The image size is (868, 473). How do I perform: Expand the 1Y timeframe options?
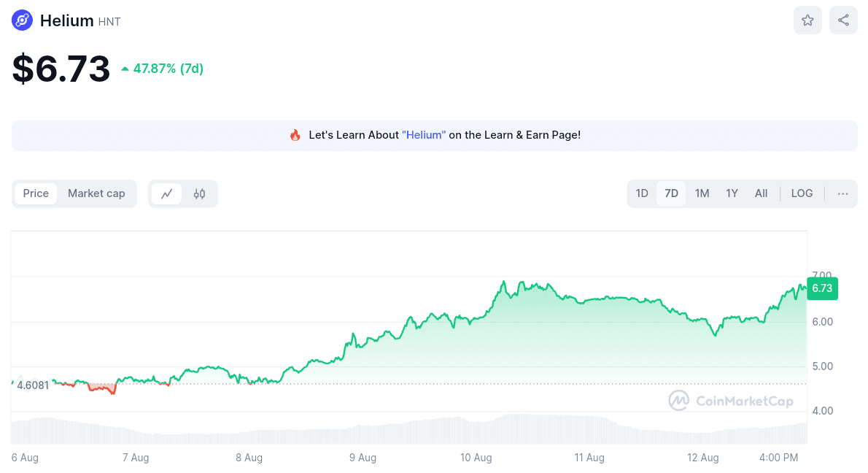(x=732, y=193)
